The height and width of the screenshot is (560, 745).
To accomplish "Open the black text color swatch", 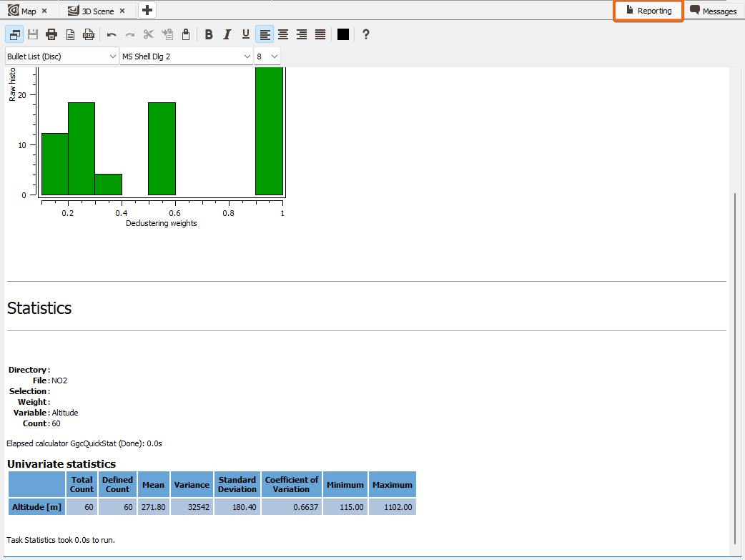I will click(x=343, y=34).
